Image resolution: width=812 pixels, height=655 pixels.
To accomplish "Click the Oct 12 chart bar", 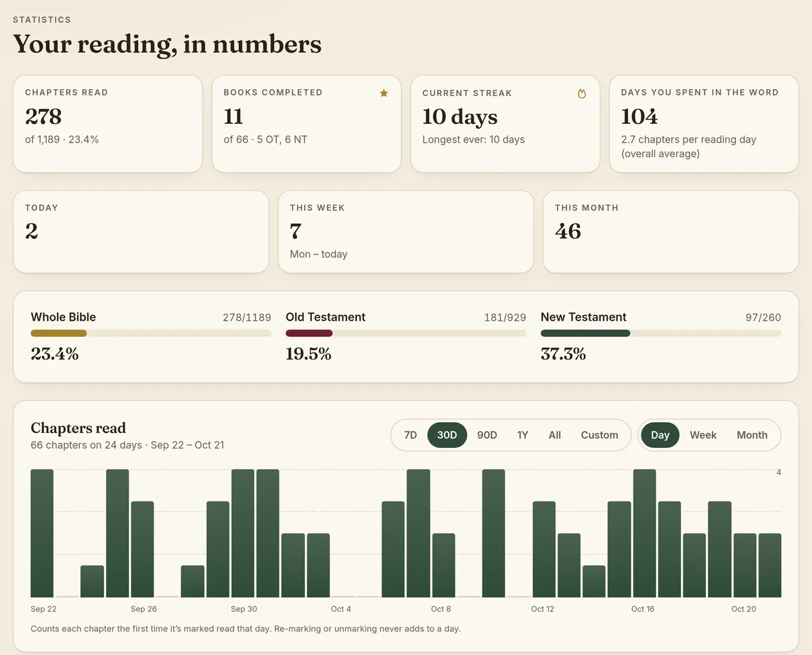I will (544, 549).
